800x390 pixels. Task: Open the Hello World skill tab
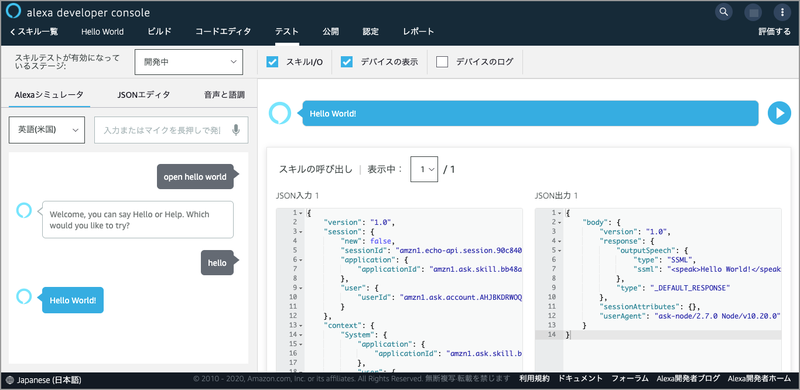102,32
